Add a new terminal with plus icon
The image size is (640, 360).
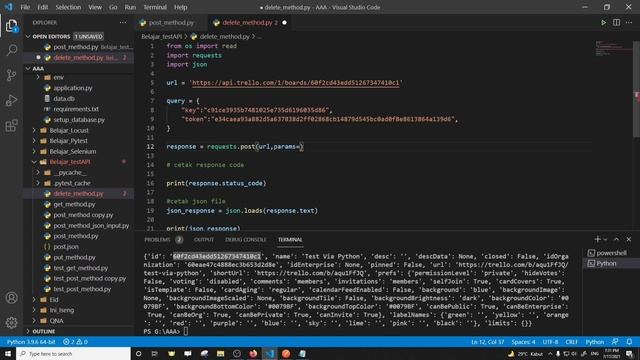(x=598, y=239)
